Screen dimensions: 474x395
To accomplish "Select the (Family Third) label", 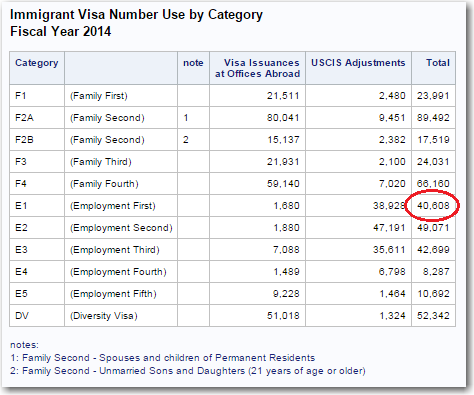I will tap(101, 162).
